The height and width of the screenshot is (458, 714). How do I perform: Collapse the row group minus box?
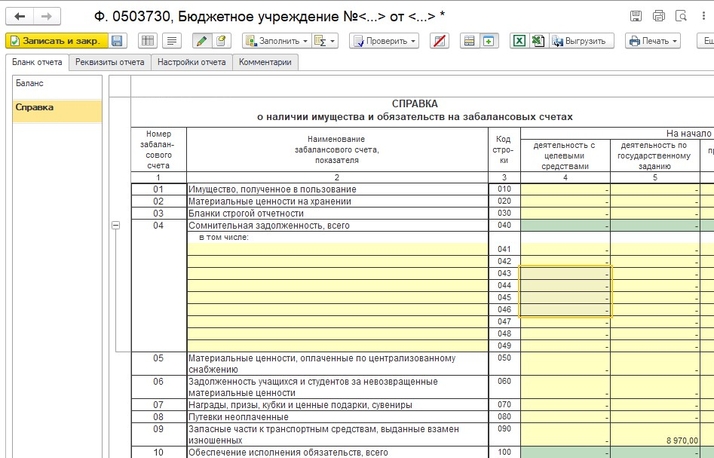tap(116, 226)
